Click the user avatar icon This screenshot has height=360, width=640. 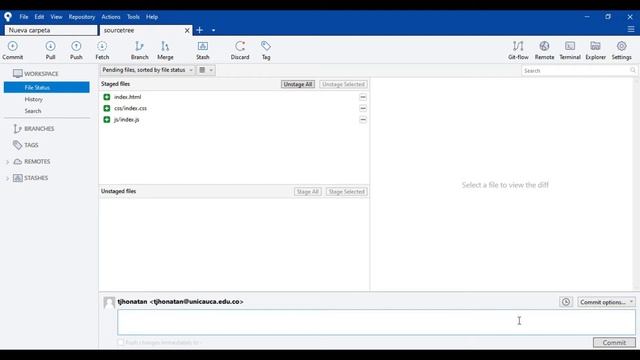109,303
